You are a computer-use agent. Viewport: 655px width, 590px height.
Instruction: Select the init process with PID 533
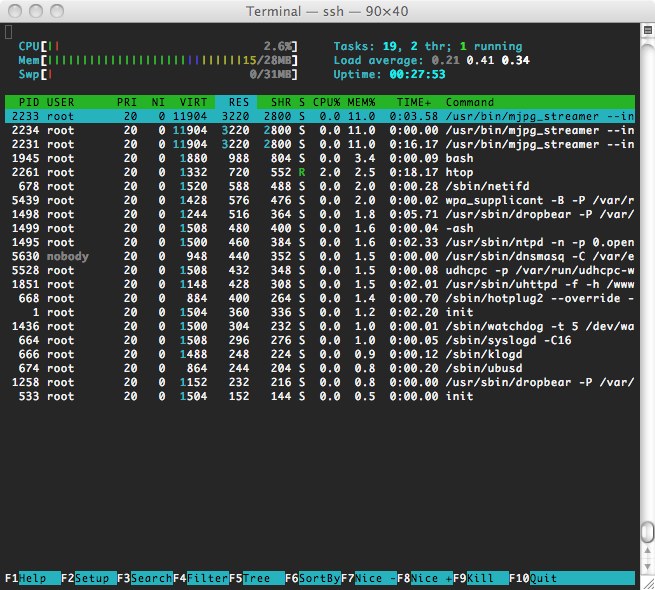click(320, 396)
